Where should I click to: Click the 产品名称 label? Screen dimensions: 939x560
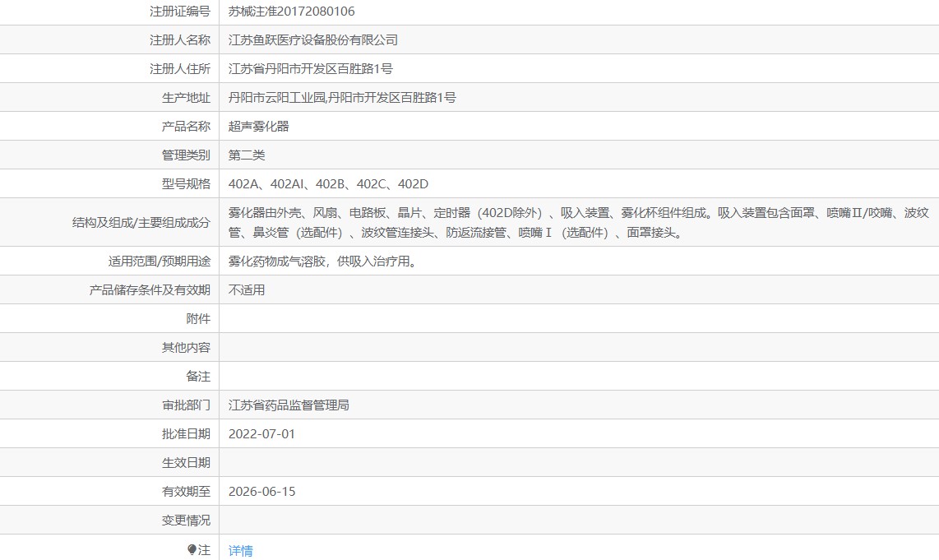186,127
